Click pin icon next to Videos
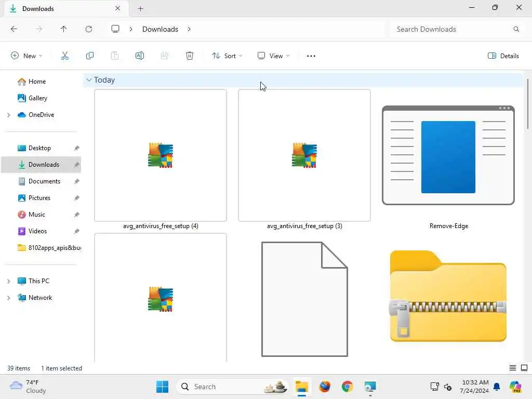 [77, 231]
